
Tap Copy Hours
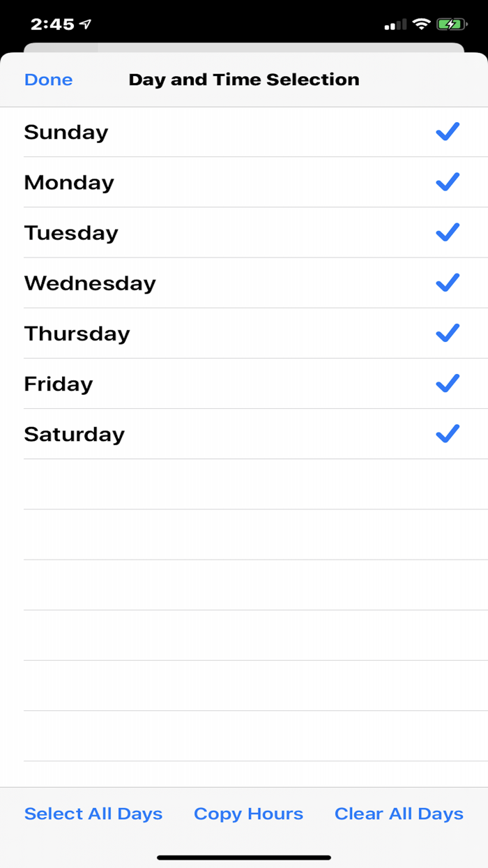pyautogui.click(x=248, y=814)
